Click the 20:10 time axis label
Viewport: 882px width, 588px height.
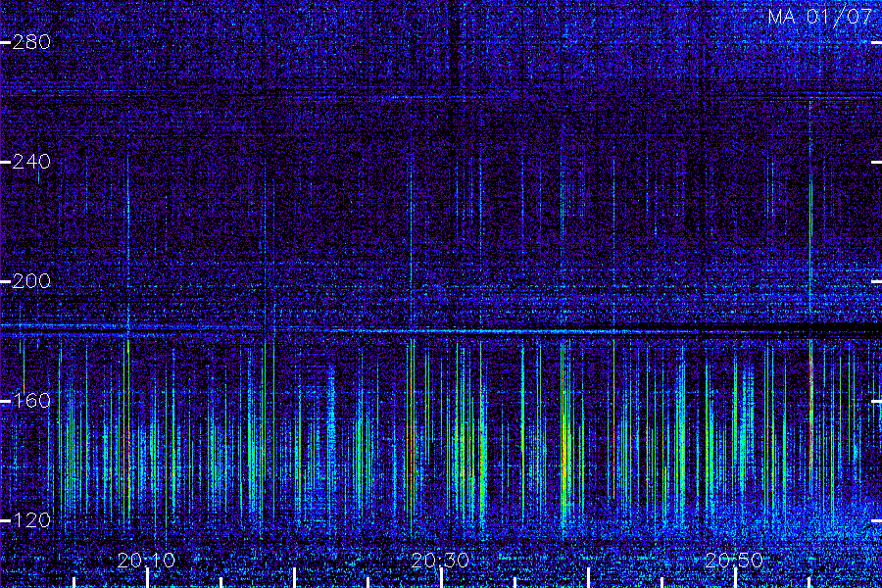pyautogui.click(x=146, y=560)
